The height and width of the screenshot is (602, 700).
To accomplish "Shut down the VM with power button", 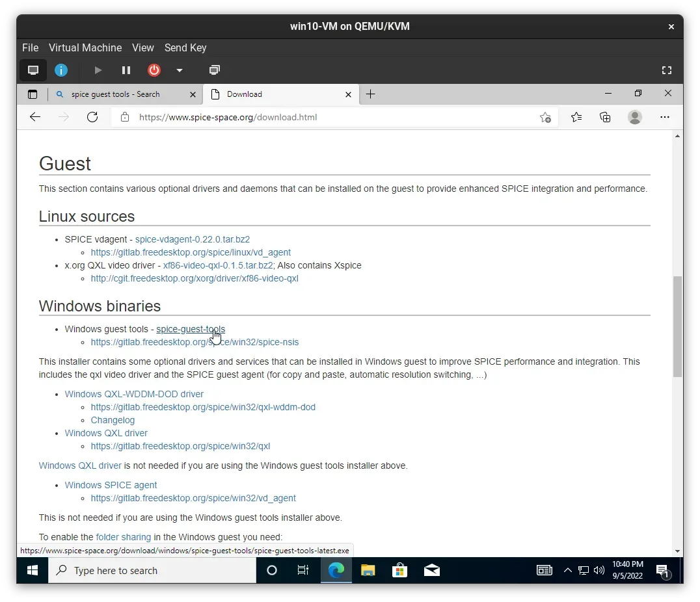I will (x=154, y=70).
